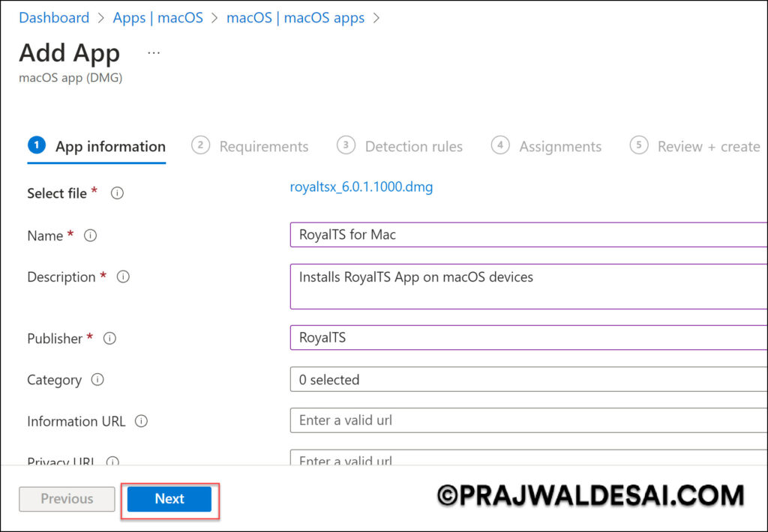Click the Information URL input field
This screenshot has width=768, height=532.
tap(529, 420)
